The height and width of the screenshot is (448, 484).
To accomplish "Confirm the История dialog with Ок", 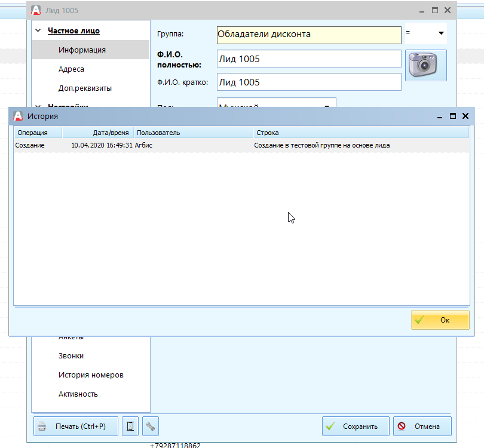I will [440, 320].
